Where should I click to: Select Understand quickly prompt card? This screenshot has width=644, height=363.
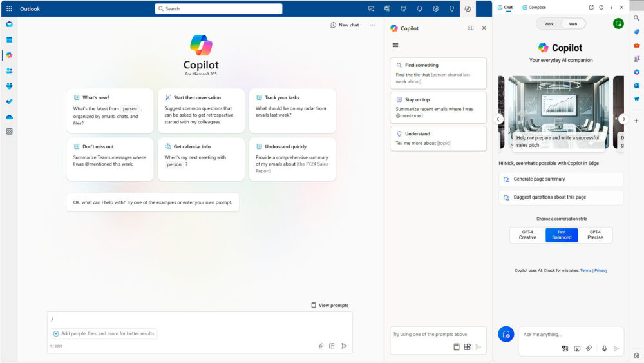pyautogui.click(x=292, y=159)
